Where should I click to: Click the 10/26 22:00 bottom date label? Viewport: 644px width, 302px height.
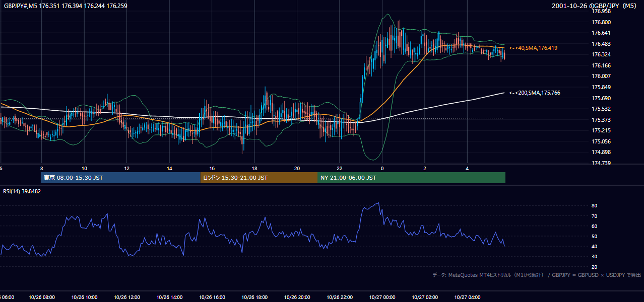click(x=340, y=297)
